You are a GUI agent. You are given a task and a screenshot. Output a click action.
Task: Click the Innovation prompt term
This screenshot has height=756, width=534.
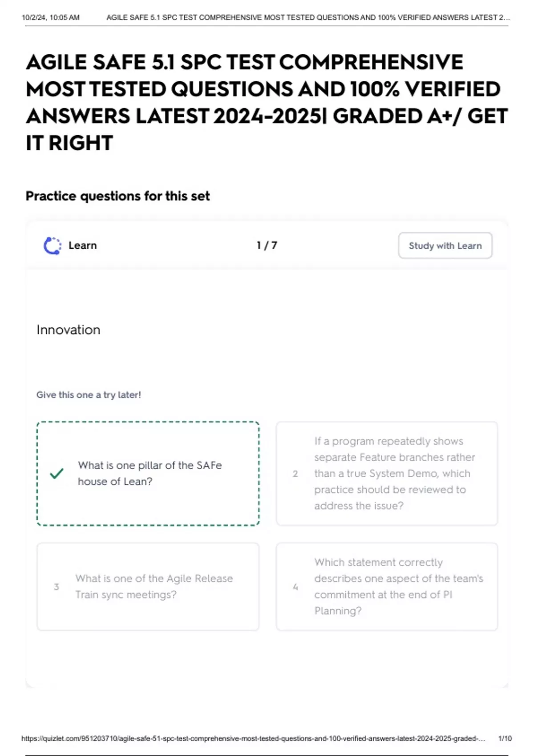coord(69,330)
